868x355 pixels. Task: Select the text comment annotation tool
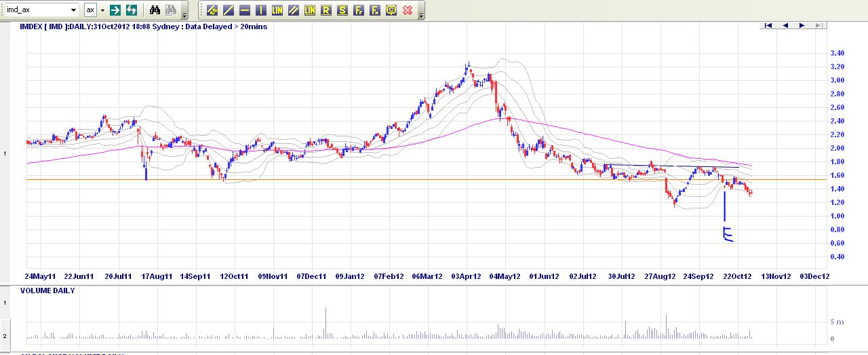[391, 10]
